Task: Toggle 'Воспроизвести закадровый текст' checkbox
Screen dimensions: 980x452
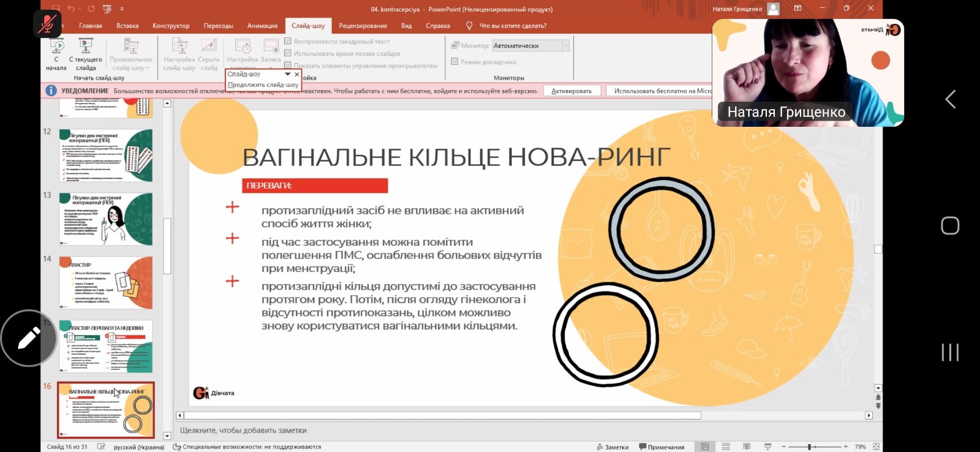Action: 288,41
